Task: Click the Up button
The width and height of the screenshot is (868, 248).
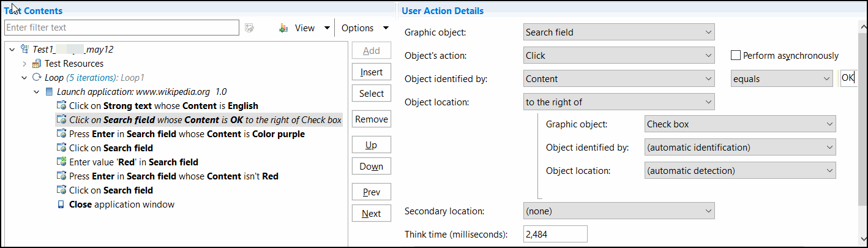Action: pyautogui.click(x=372, y=145)
